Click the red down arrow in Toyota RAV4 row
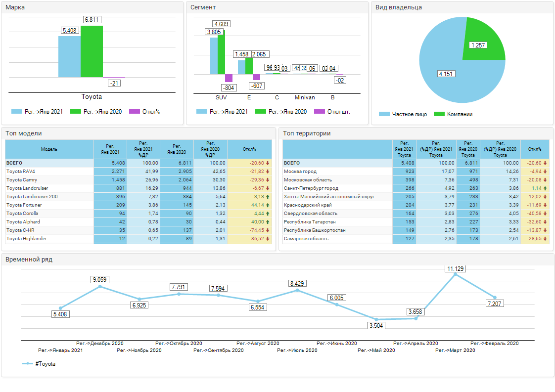555x392 pixels. click(x=268, y=172)
